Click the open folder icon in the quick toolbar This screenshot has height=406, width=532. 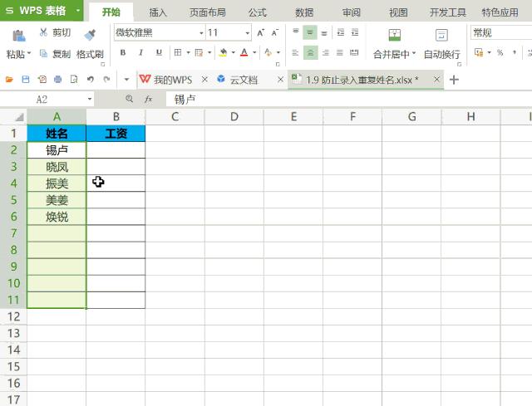pyautogui.click(x=9, y=80)
